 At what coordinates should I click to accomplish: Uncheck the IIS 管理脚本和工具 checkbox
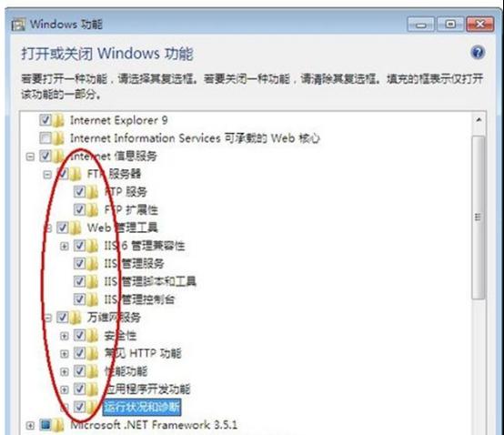click(79, 281)
